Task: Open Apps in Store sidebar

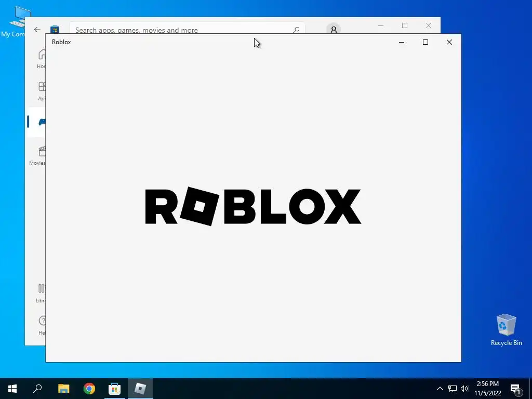Action: tap(41, 91)
